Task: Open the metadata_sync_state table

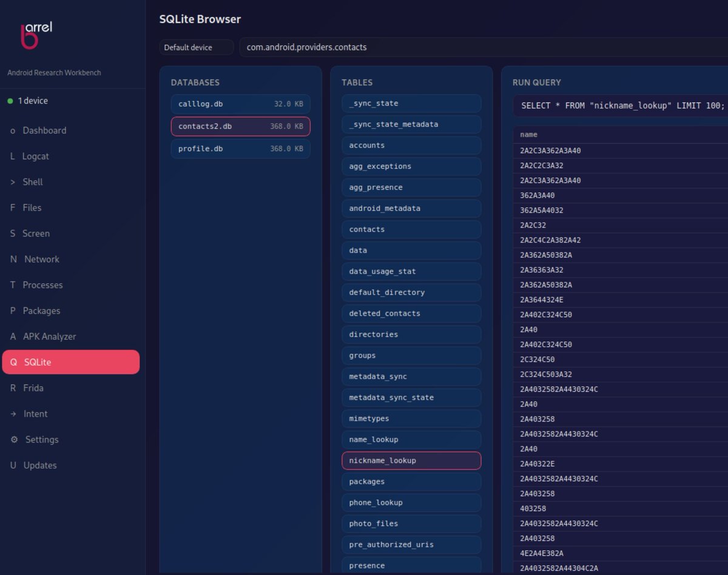Action: pos(411,397)
